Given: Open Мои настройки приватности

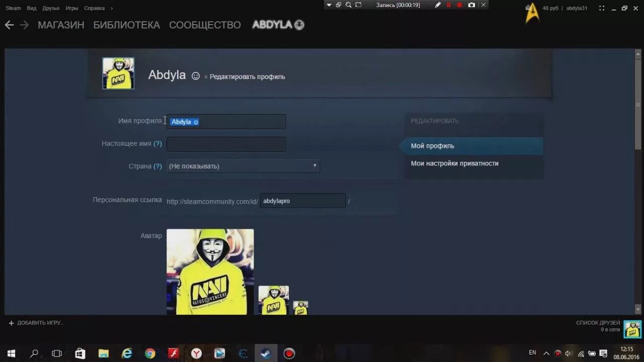Looking at the screenshot, I should pos(454,163).
